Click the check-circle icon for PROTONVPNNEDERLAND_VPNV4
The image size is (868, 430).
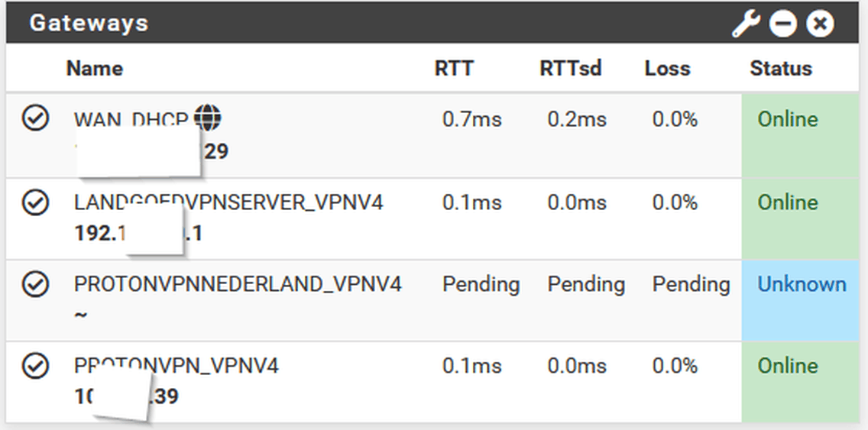pyautogui.click(x=35, y=284)
